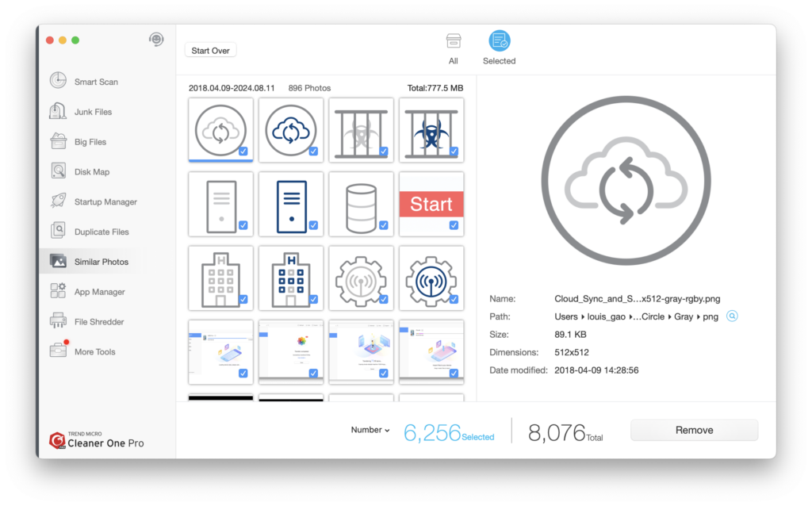Uncheck the gray cloud sync photo checkbox
812x506 pixels.
(243, 151)
